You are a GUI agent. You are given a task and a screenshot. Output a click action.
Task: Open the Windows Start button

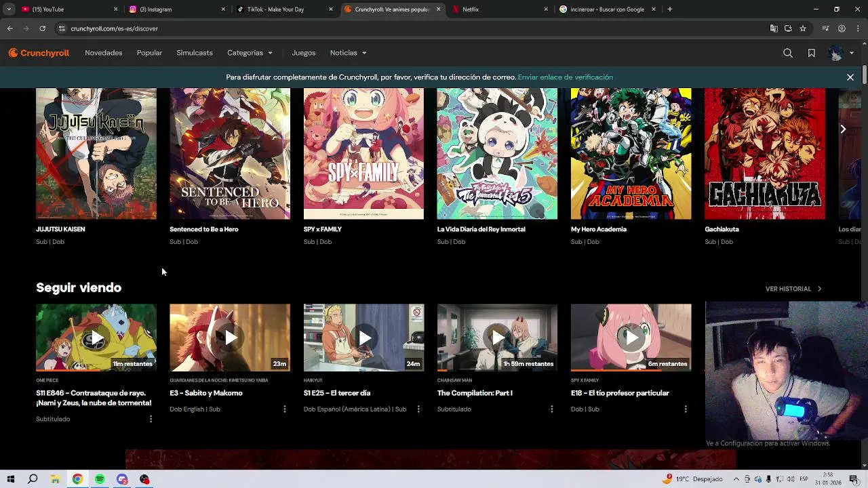[x=11, y=479]
